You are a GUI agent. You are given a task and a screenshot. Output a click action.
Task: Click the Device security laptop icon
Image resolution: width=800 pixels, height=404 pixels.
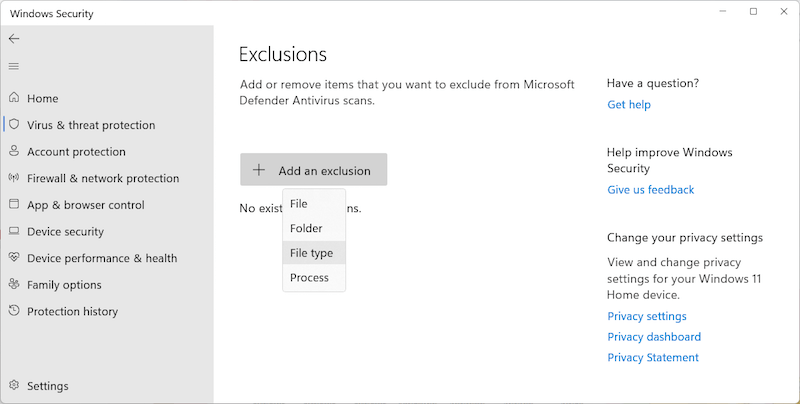tap(14, 231)
